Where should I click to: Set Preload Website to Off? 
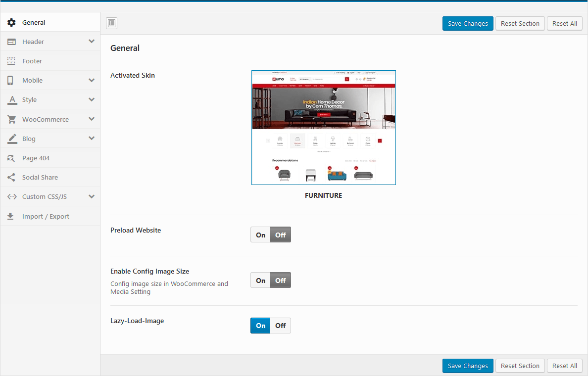281,235
